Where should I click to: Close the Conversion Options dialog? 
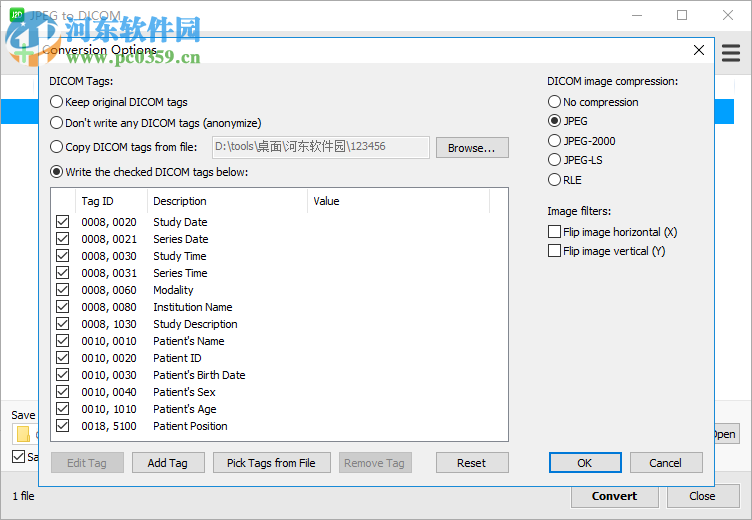click(x=699, y=50)
